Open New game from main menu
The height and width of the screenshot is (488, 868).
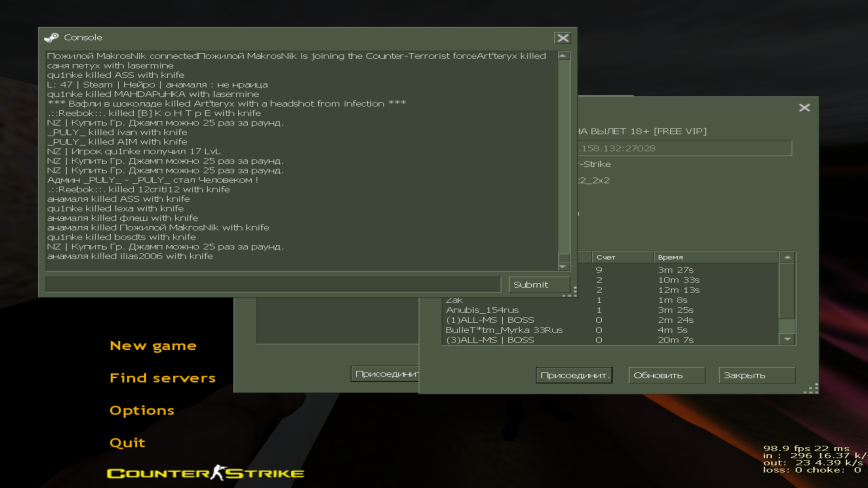tap(153, 346)
